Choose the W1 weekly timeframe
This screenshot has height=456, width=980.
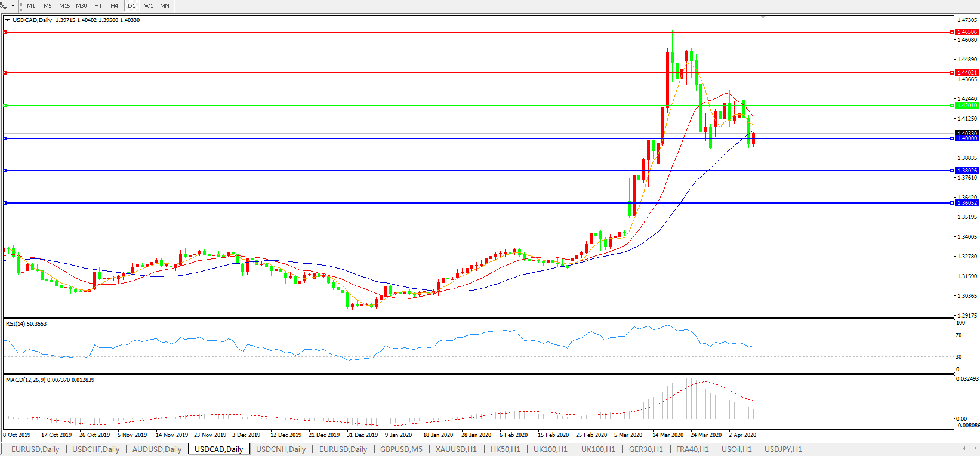click(149, 6)
